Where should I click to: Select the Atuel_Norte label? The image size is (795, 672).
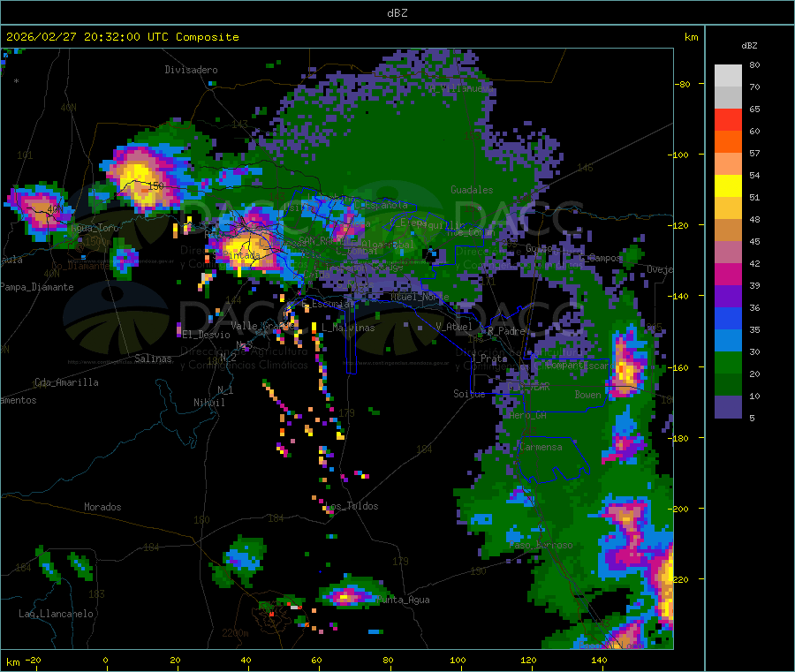click(420, 297)
